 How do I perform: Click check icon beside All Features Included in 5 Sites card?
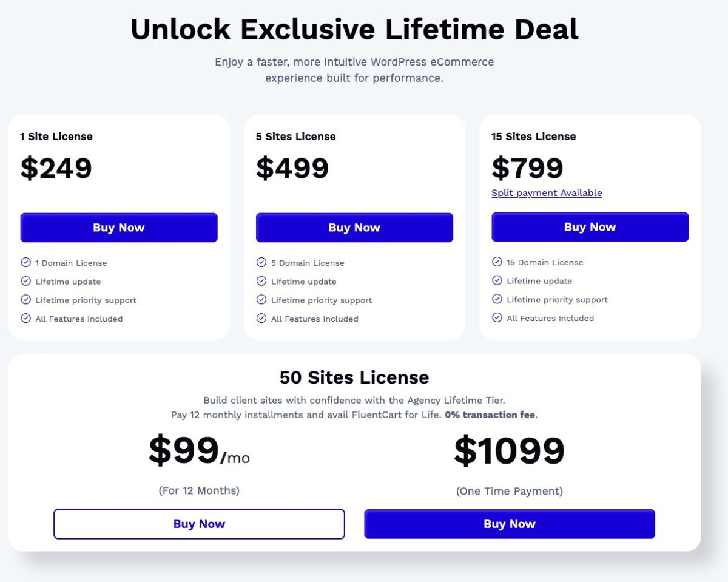(261, 318)
